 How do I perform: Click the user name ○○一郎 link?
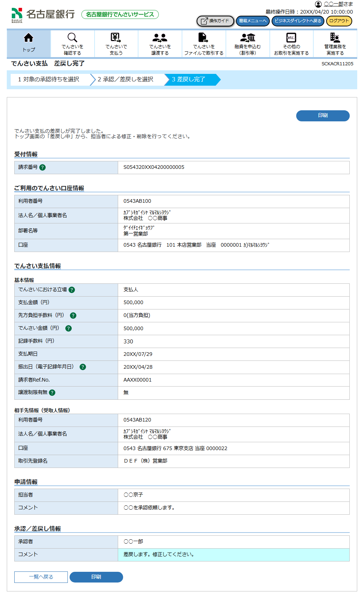[x=333, y=4]
